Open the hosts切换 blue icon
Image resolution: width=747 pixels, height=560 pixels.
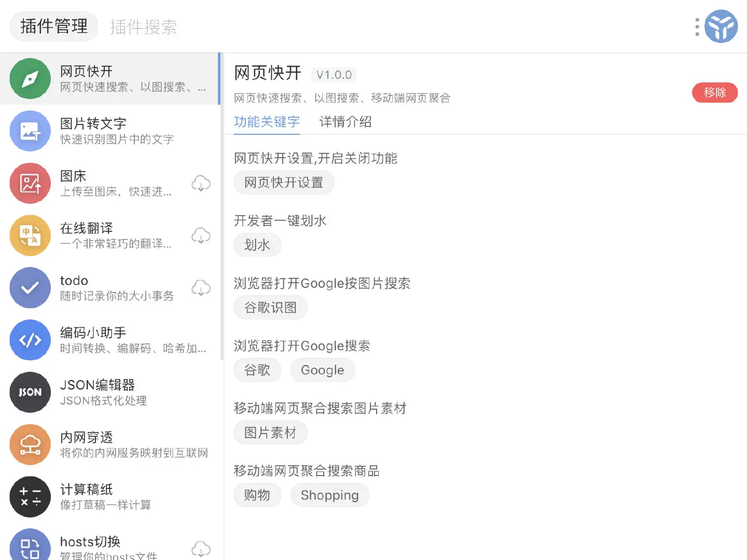click(x=30, y=544)
